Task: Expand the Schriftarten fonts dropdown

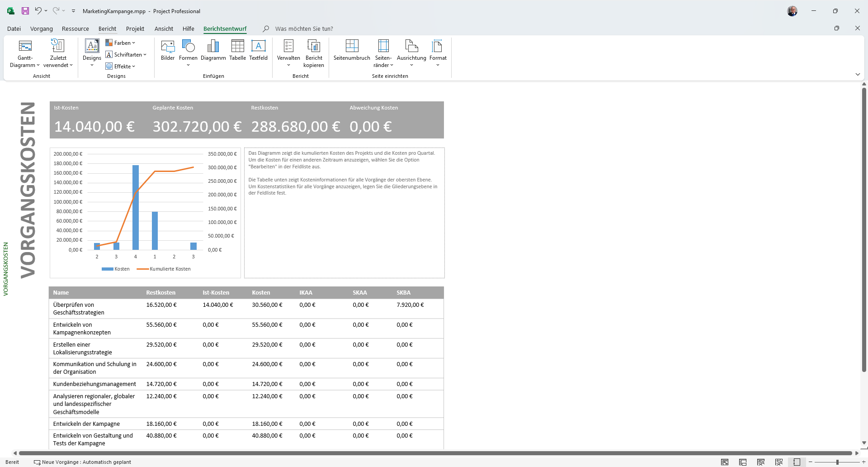Action: tap(126, 54)
